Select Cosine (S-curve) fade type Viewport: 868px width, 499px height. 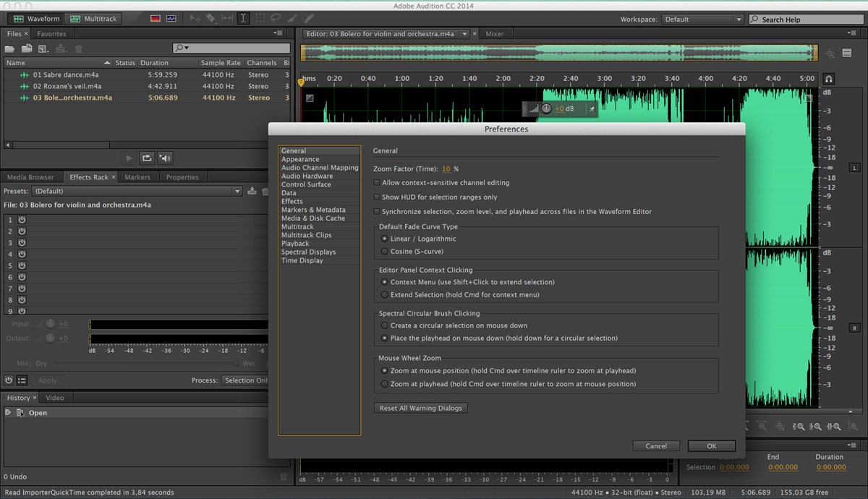coord(385,251)
